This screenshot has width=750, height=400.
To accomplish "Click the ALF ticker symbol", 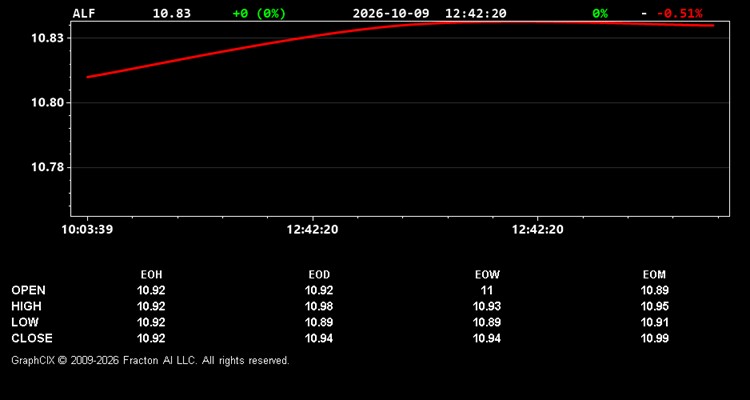I will tap(84, 13).
